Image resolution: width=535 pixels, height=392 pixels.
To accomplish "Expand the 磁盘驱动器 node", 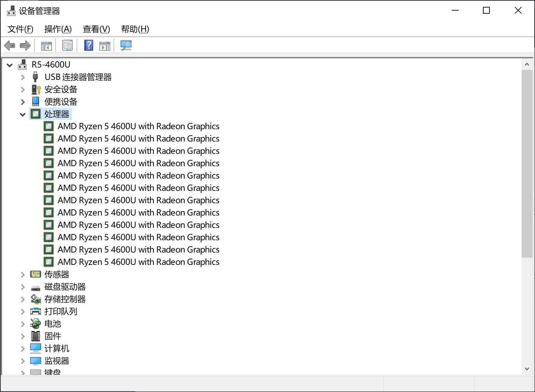I will click(x=23, y=287).
